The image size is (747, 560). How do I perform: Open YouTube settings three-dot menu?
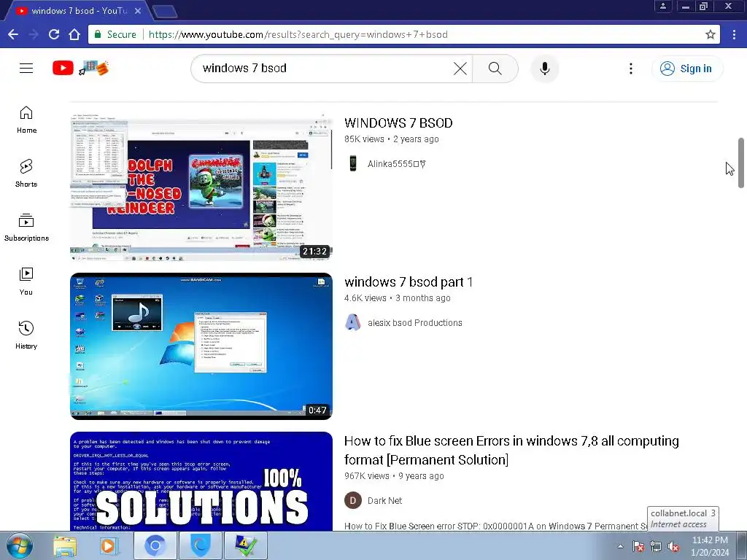[631, 69]
